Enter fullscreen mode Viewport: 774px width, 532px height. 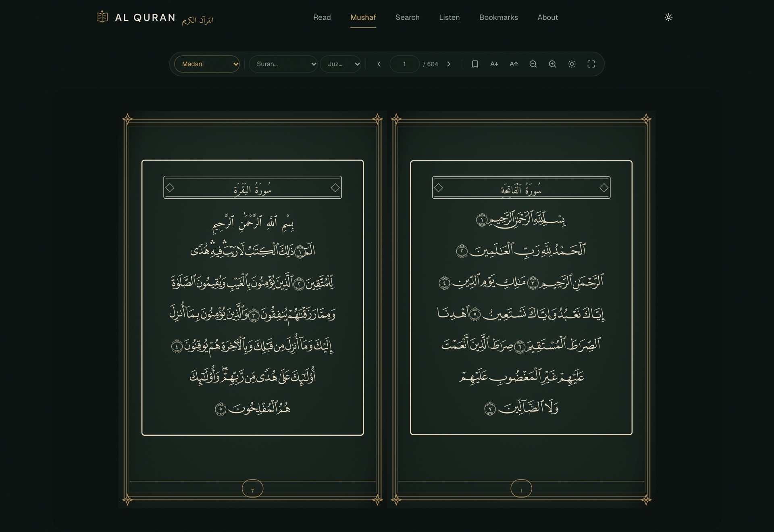coord(591,64)
